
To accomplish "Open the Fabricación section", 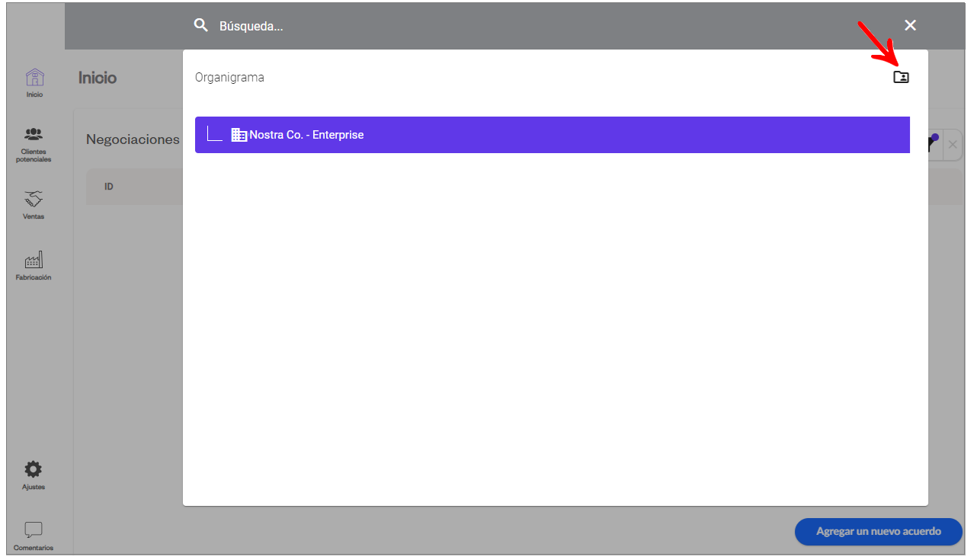I will point(34,267).
